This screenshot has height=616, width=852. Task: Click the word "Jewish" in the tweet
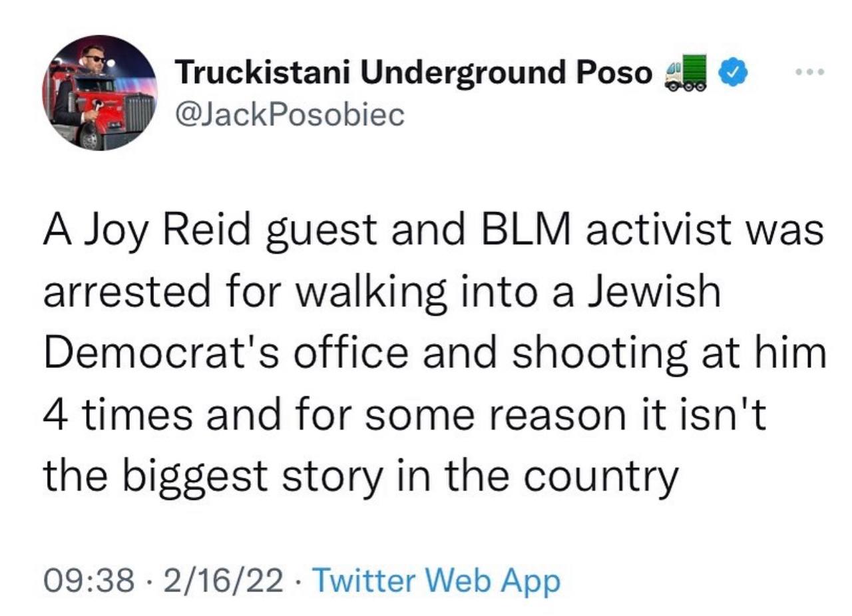pos(653,293)
